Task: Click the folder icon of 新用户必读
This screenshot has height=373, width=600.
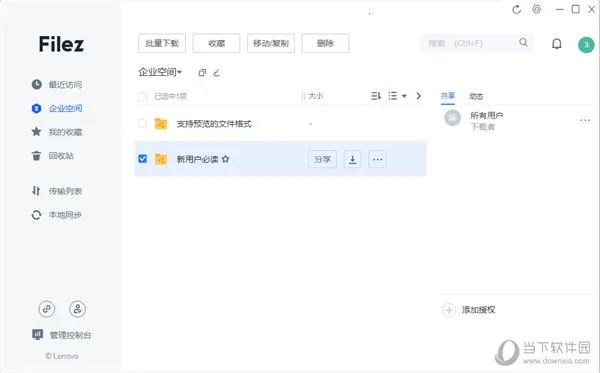Action: point(161,159)
